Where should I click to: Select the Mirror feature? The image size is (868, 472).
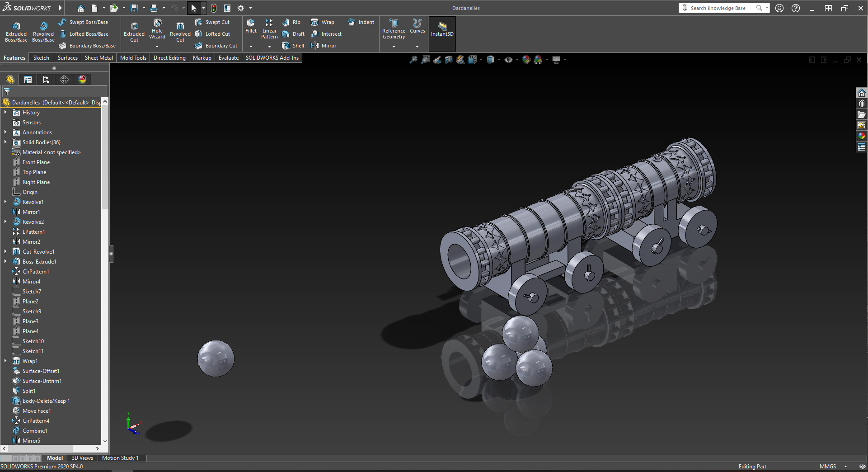323,46
